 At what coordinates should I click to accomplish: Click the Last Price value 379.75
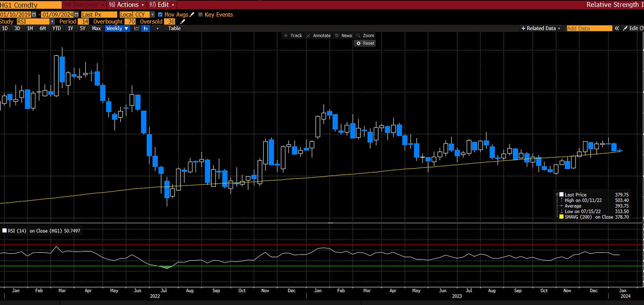coord(622,194)
